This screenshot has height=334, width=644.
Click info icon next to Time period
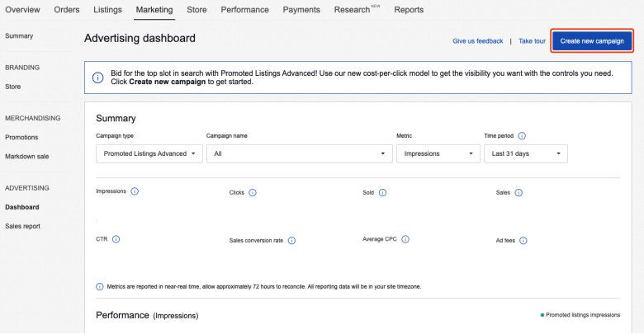coord(522,136)
